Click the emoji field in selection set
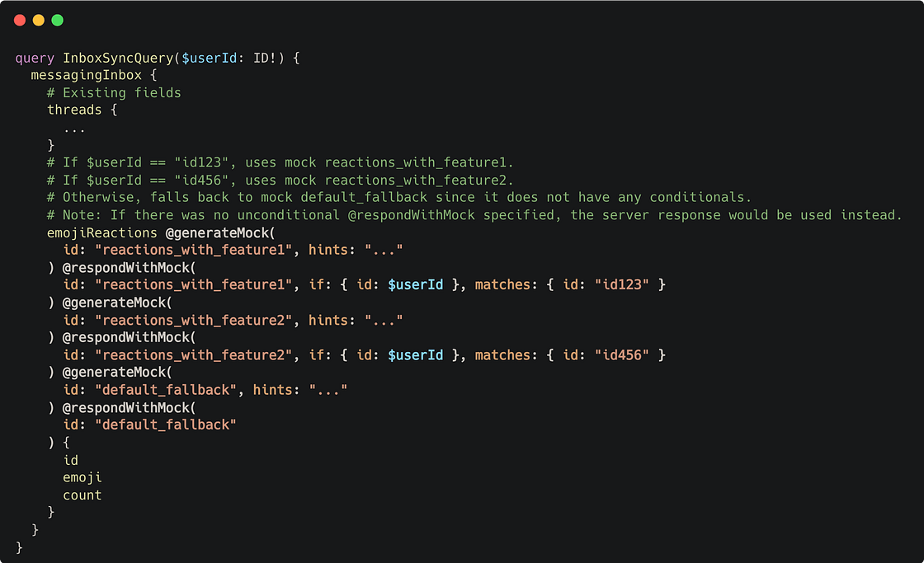Viewport: 924px width, 563px height. [82, 477]
